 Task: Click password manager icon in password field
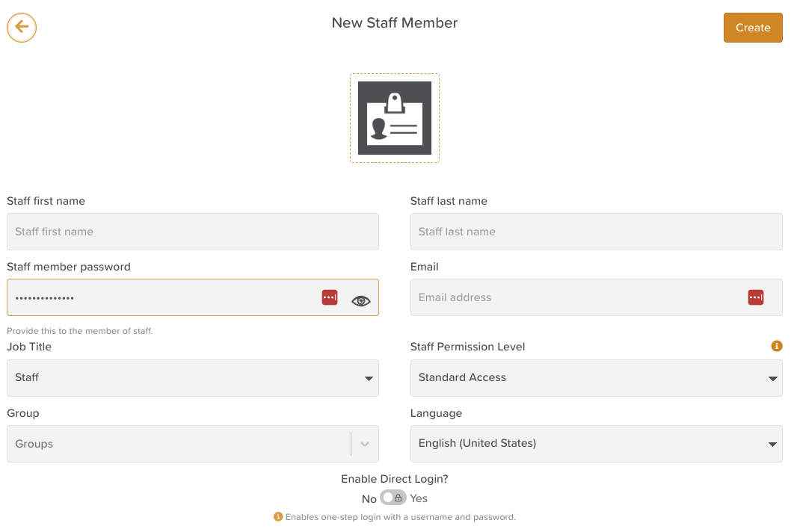330,297
